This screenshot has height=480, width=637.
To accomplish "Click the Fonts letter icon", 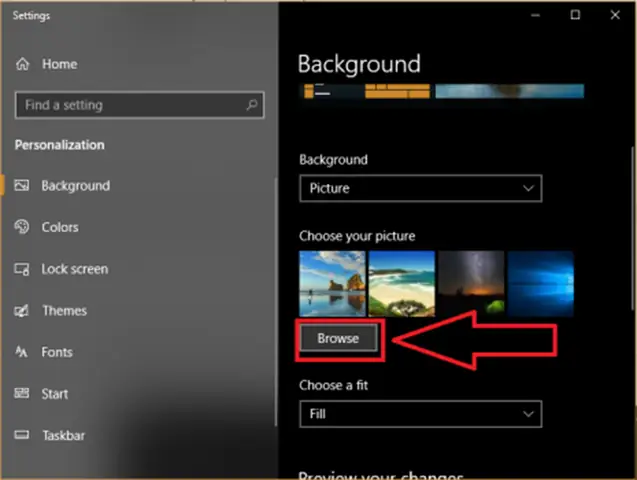I will 21,352.
